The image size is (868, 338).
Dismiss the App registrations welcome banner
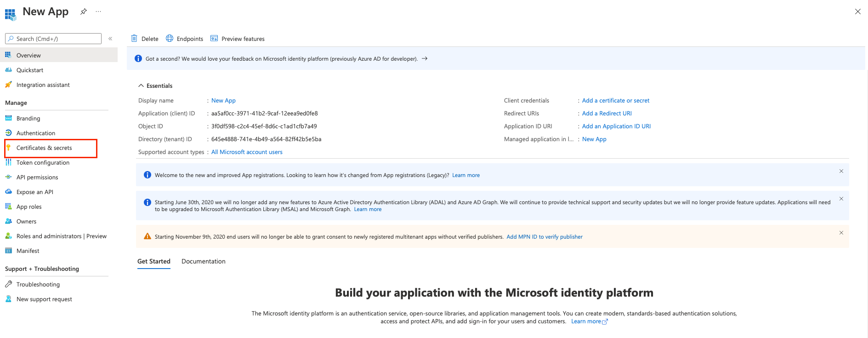(841, 171)
